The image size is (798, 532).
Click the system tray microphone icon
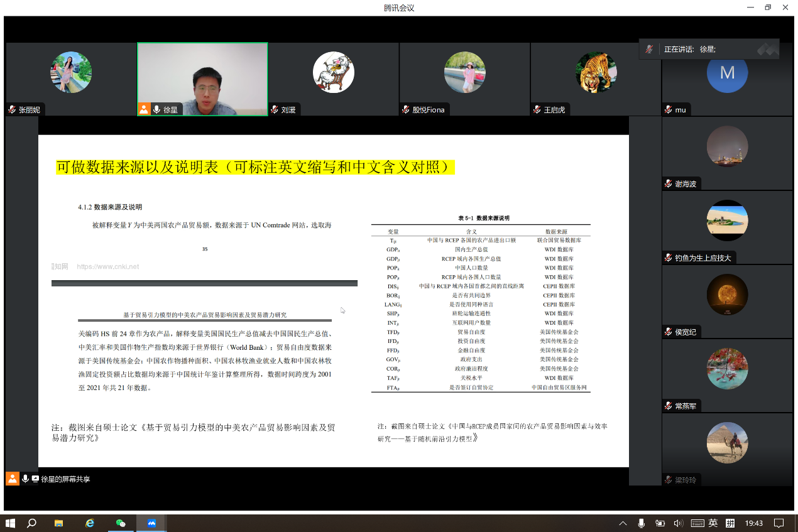point(641,523)
